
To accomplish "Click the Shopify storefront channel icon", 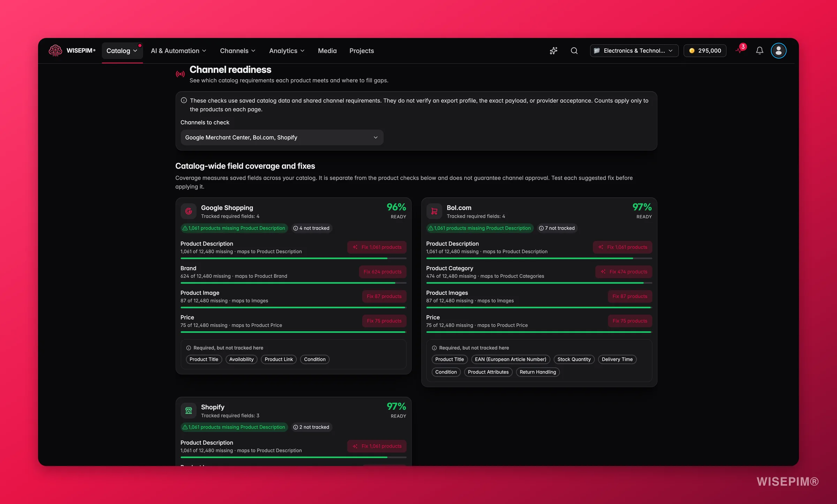I will [x=189, y=411].
